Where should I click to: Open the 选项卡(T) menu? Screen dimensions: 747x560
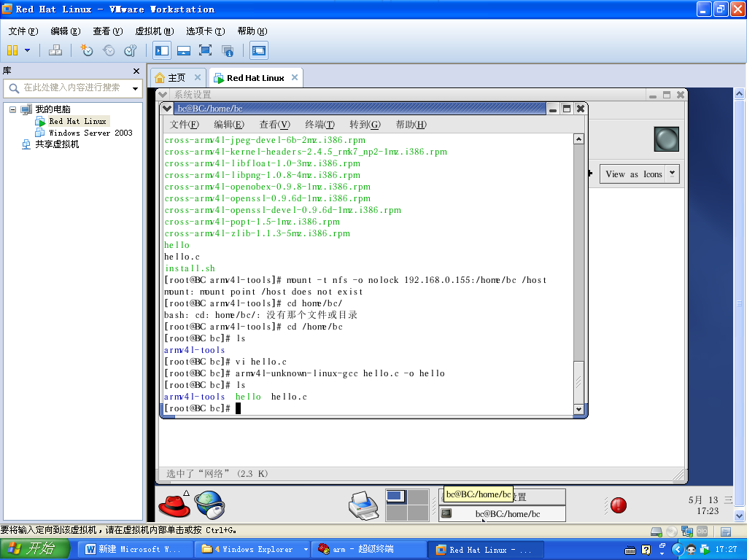(x=205, y=31)
